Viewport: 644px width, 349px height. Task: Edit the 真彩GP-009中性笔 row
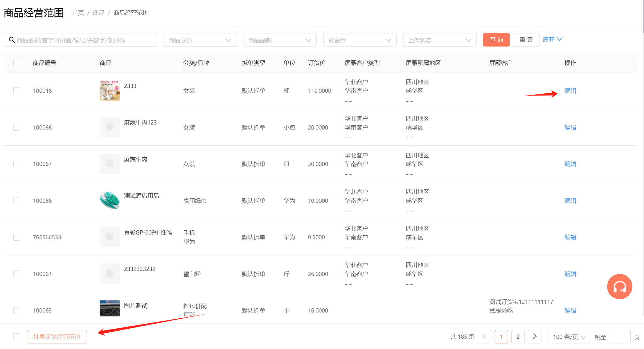(570, 237)
